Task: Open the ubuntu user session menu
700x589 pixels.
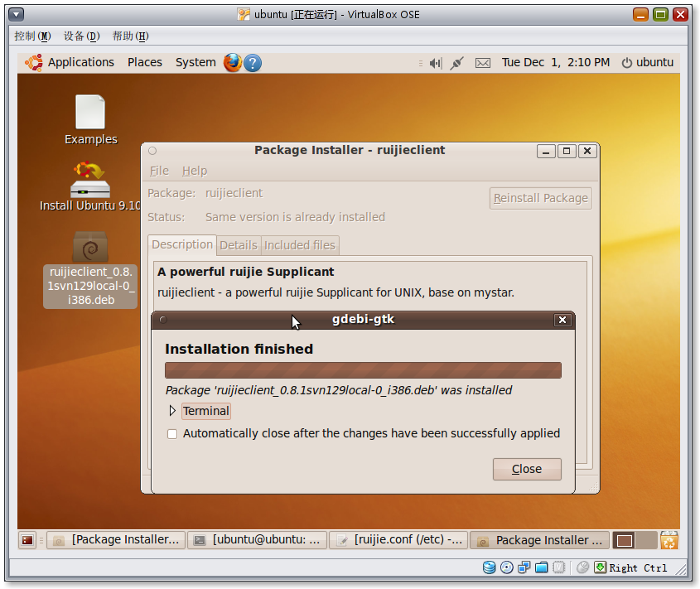Action: point(648,62)
